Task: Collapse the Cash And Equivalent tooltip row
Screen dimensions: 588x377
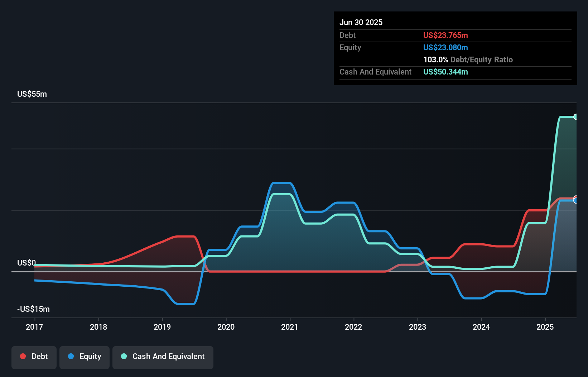Action: point(375,72)
